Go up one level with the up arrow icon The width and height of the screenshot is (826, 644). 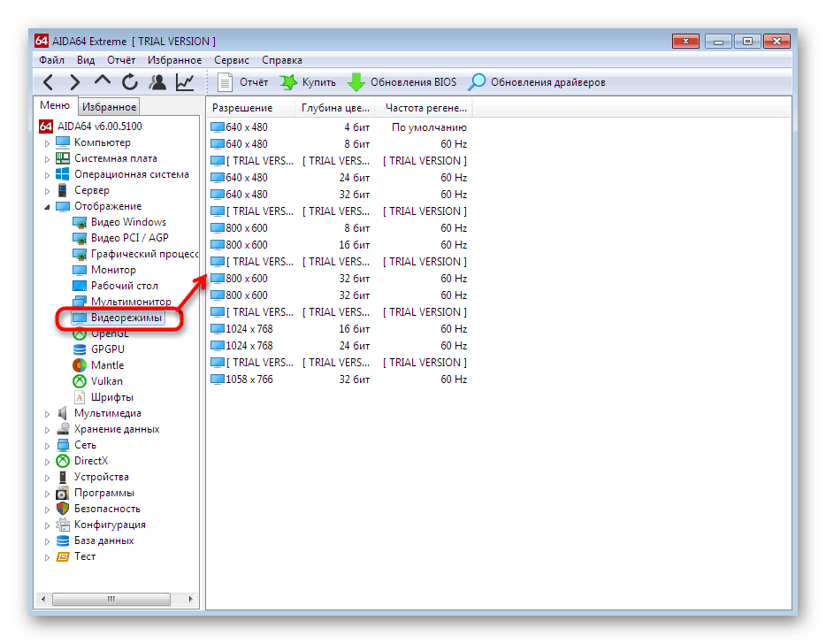(103, 80)
